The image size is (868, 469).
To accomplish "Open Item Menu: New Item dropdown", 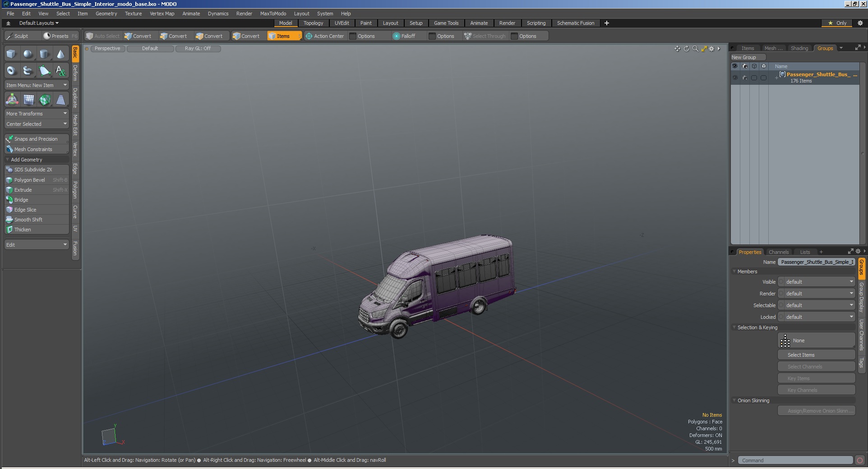I will point(37,85).
